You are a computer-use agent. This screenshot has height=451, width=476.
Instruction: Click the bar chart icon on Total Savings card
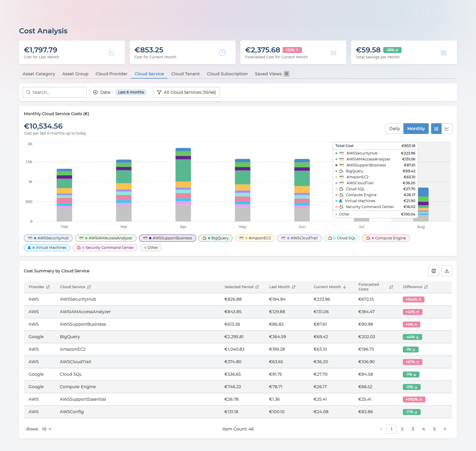(x=444, y=52)
